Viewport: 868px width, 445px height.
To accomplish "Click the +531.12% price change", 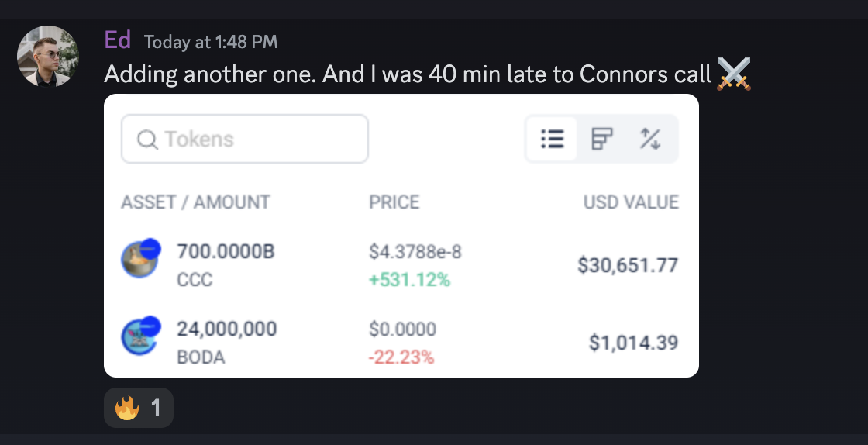I will [409, 280].
